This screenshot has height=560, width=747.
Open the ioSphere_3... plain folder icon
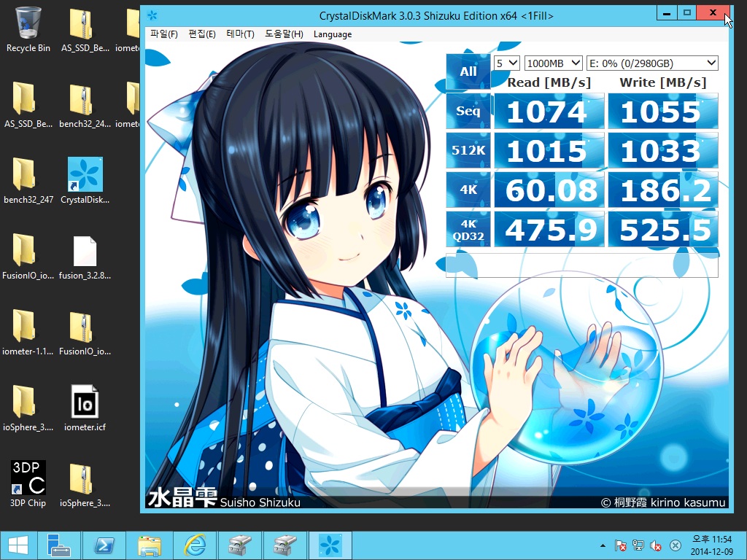pyautogui.click(x=28, y=408)
